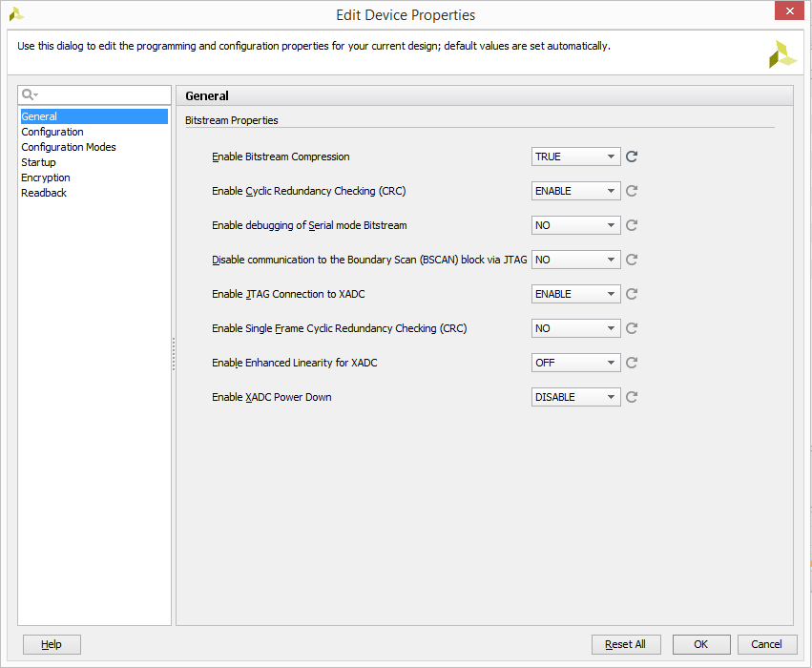Reset Enable Bitstream Compression to default
Image resolution: width=812 pixels, height=668 pixels.
pyautogui.click(x=632, y=157)
